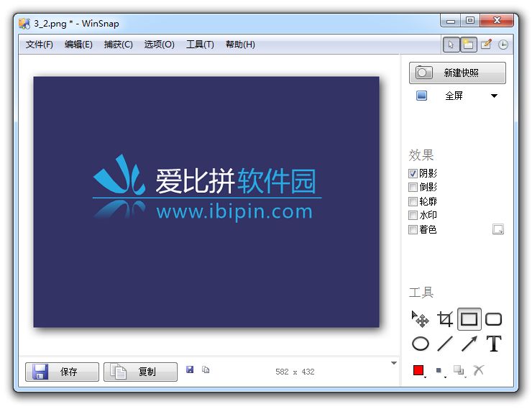
Task: Click the delete X tool icon
Action: tap(478, 370)
